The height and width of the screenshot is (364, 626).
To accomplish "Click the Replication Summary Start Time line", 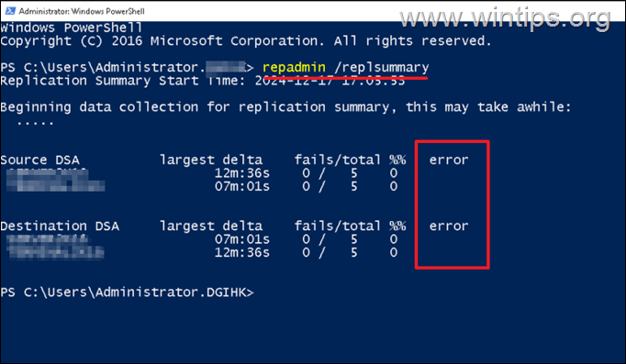I will tap(203, 81).
